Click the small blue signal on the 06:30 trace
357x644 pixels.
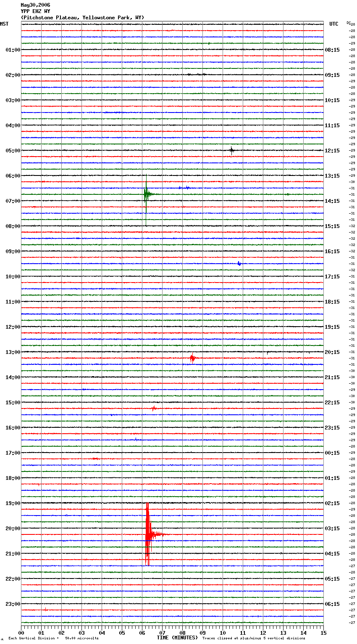coord(185,188)
